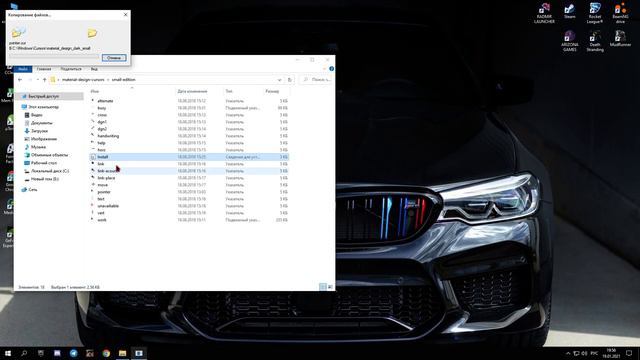This screenshot has height=360, width=640.
Task: Open taskbar search
Action: (24, 353)
